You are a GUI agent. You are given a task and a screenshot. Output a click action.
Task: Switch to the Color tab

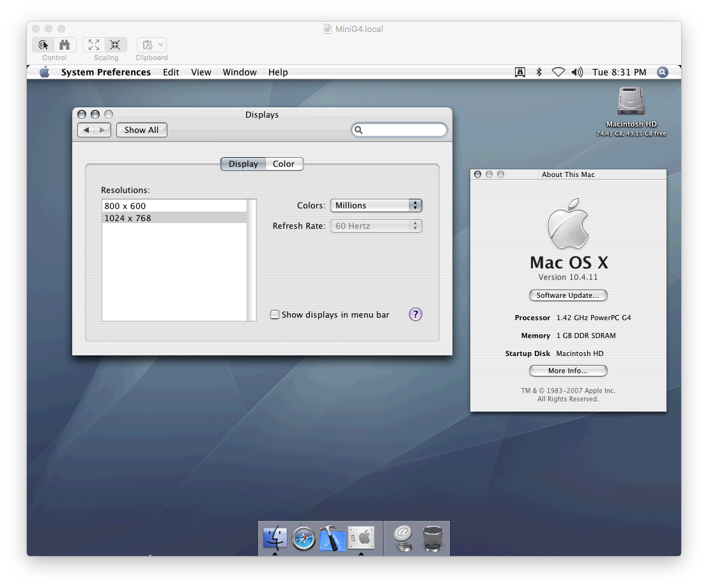click(284, 164)
